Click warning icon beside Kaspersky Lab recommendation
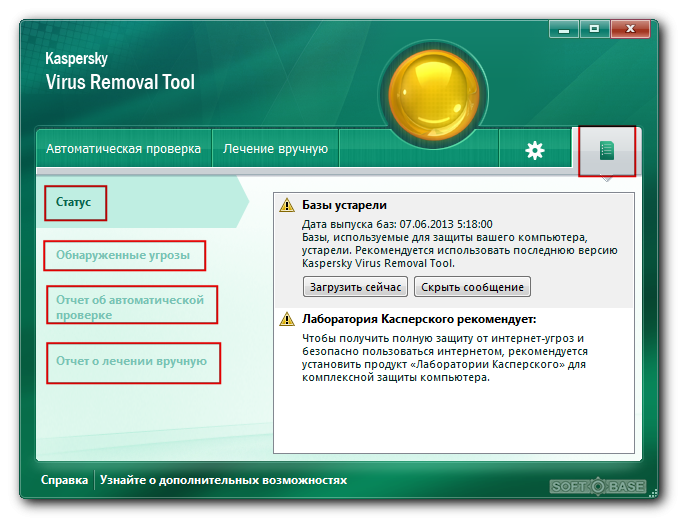Image resolution: width=678 pixels, height=518 pixels. 287,319
